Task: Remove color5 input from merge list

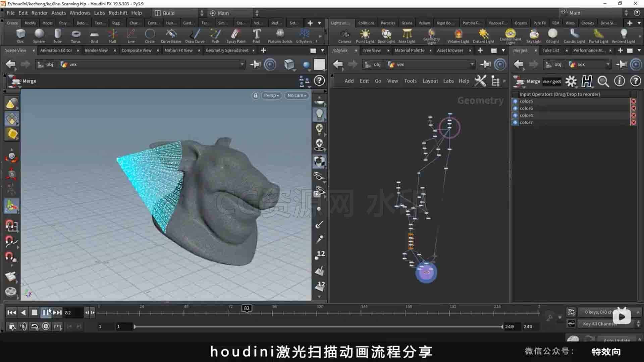Action: pos(633,101)
